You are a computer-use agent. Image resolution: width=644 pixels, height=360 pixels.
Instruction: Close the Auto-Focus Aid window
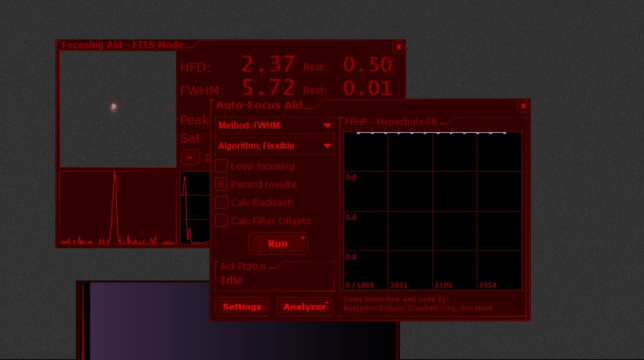point(523,106)
